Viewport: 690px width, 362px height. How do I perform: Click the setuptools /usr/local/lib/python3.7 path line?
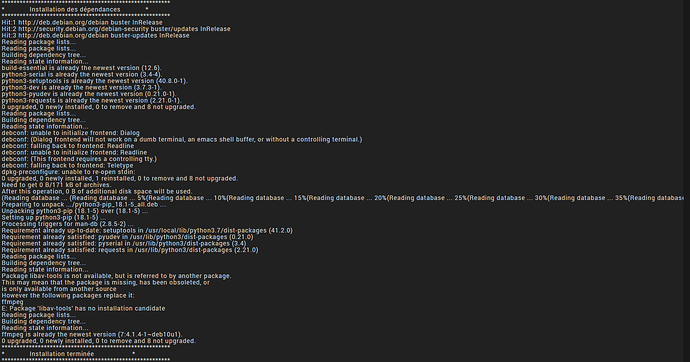pyautogui.click(x=147, y=230)
